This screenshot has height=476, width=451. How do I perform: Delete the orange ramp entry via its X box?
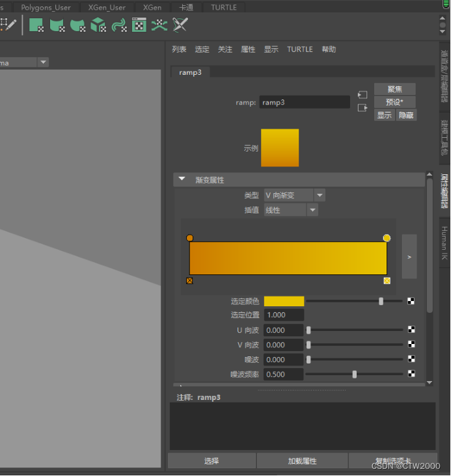click(x=189, y=281)
